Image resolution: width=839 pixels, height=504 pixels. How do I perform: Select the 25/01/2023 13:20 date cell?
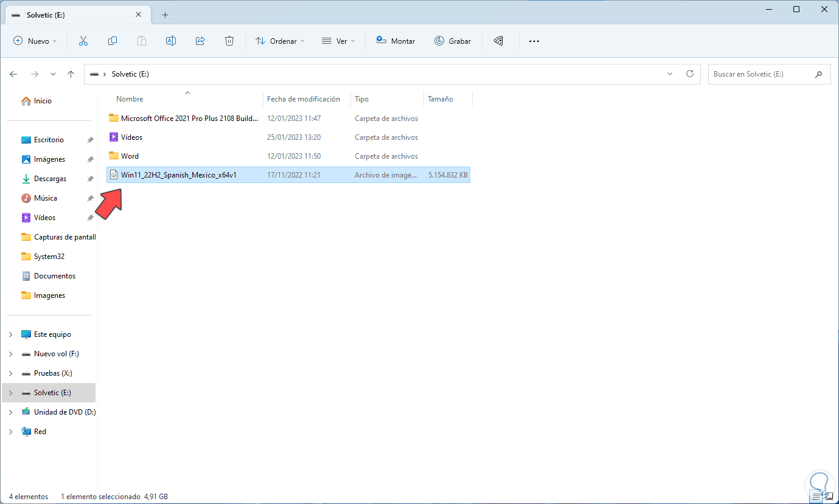pyautogui.click(x=294, y=137)
